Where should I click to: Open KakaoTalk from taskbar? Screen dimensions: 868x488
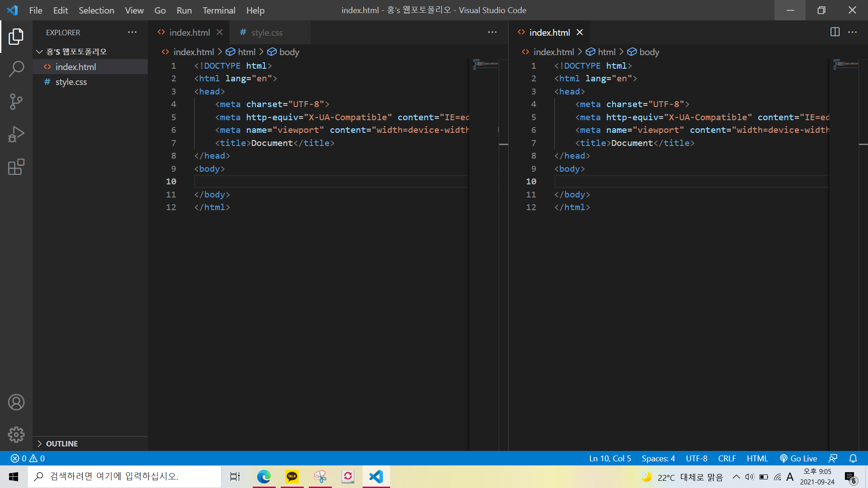coord(292,477)
